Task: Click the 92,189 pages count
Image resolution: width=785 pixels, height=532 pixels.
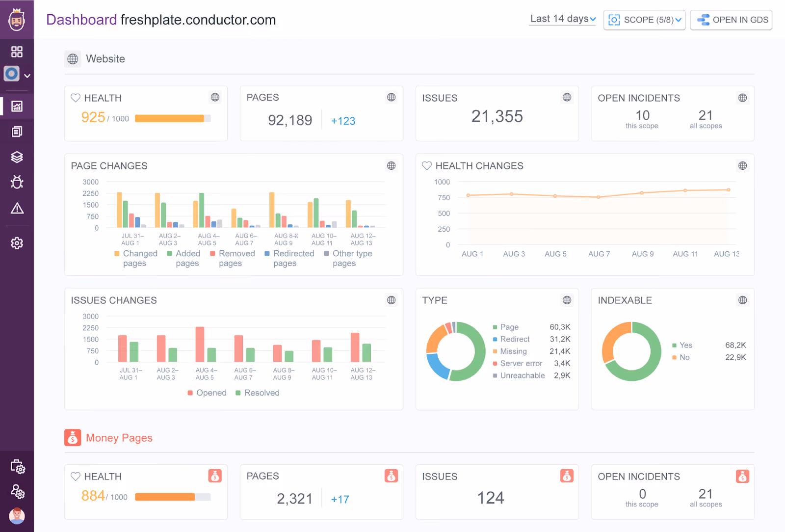Action: click(290, 120)
